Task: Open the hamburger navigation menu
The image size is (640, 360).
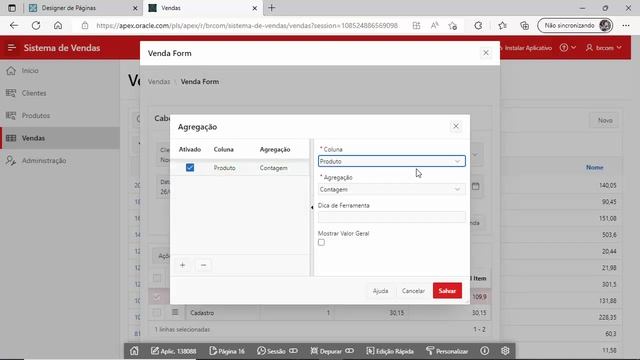Action: tap(11, 48)
